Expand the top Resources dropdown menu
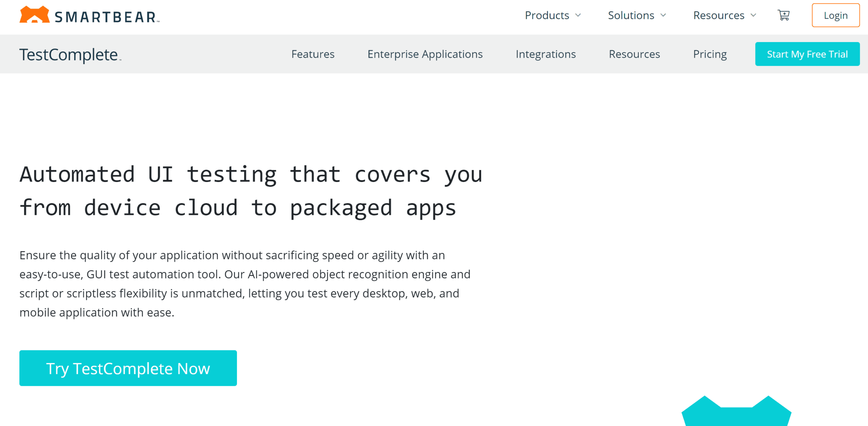Screen dimensions: 868x426 coord(725,15)
